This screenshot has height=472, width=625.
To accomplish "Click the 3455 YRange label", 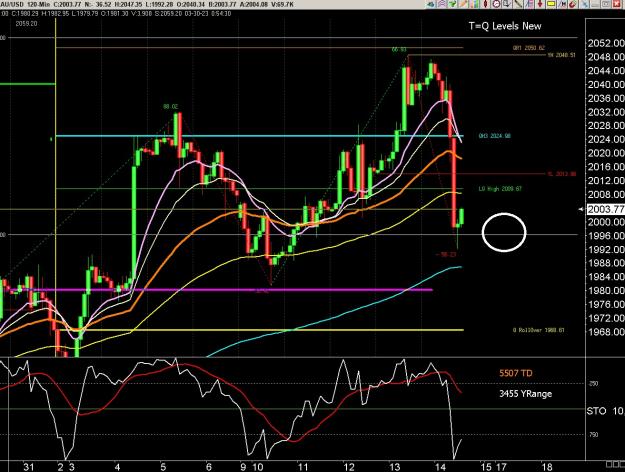I will [526, 394].
